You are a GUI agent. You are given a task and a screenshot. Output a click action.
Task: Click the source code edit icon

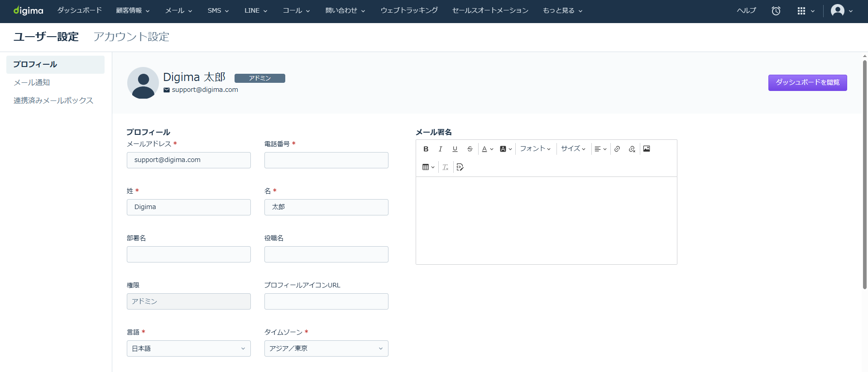click(460, 167)
